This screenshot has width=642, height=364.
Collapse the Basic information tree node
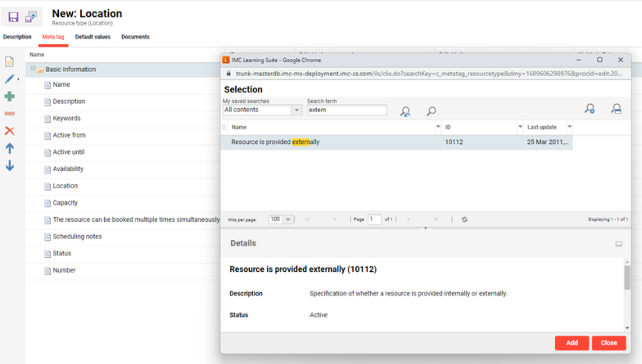click(x=32, y=69)
